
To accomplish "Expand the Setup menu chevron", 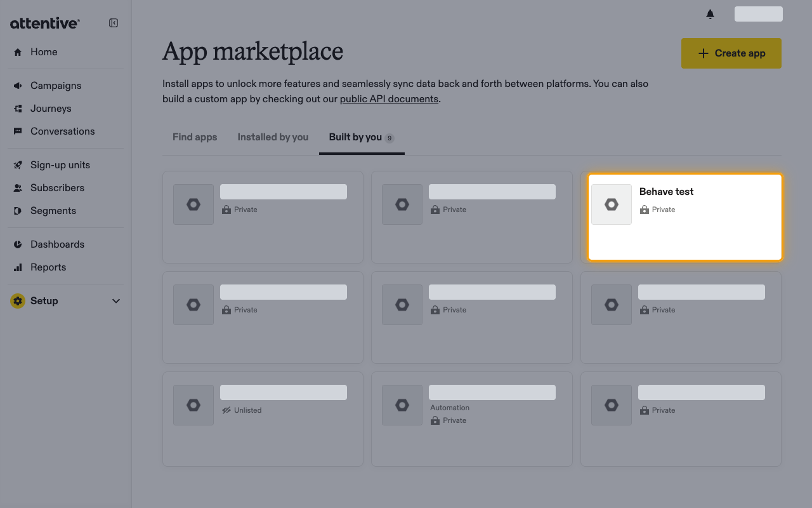I will pyautogui.click(x=116, y=301).
